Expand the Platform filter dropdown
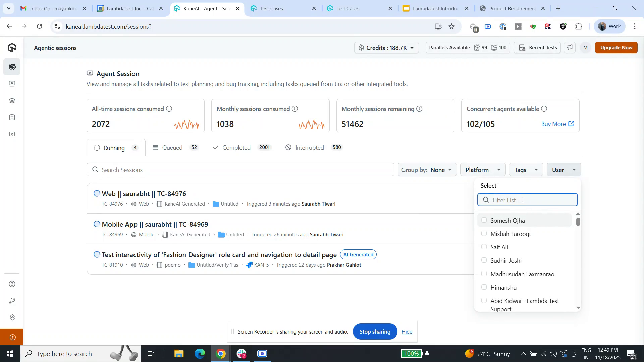This screenshot has height=362, width=644. [483, 170]
